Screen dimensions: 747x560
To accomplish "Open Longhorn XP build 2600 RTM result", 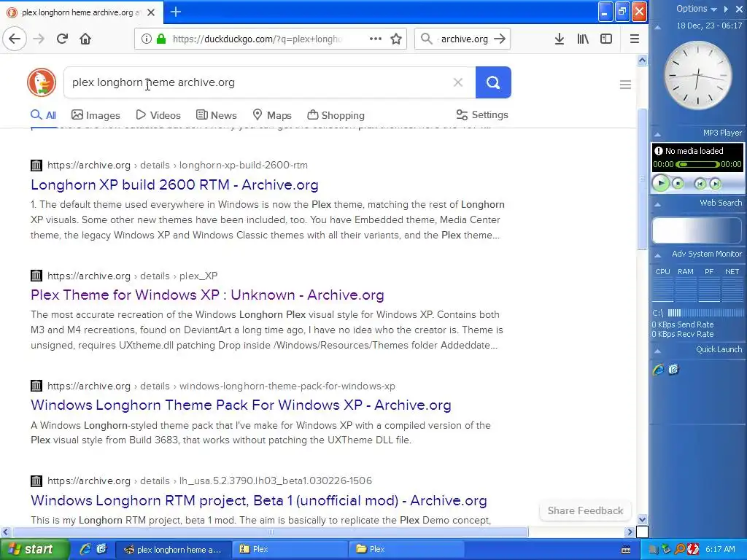I will coord(174,184).
